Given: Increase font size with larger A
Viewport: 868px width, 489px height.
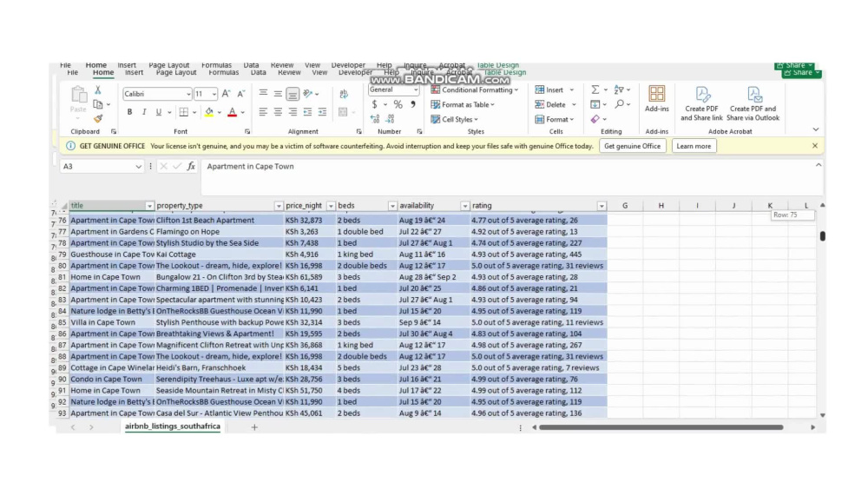Looking at the screenshot, I should 226,94.
